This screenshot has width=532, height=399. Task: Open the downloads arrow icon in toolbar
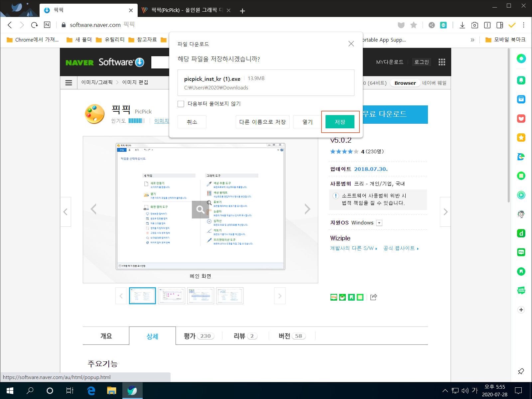462,25
